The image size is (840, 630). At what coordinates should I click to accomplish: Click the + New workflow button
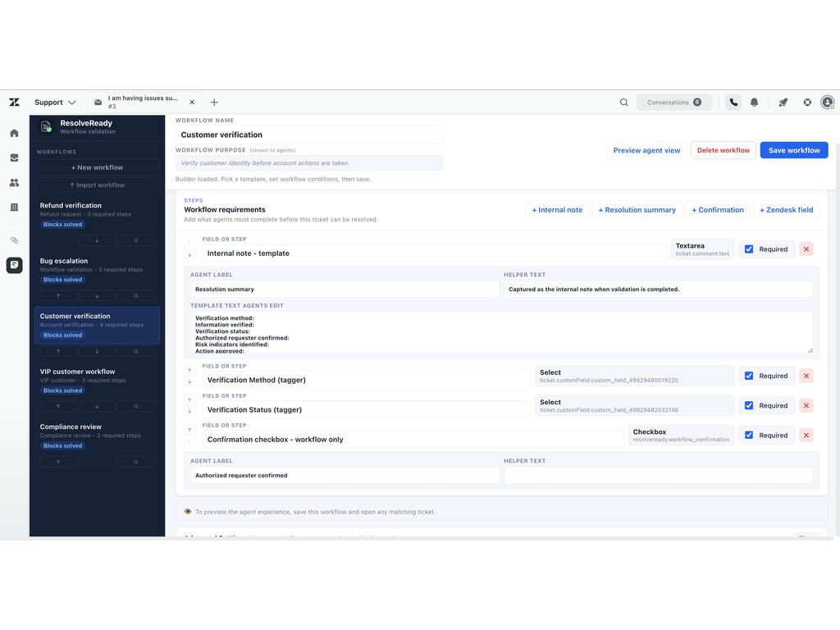[x=97, y=167]
